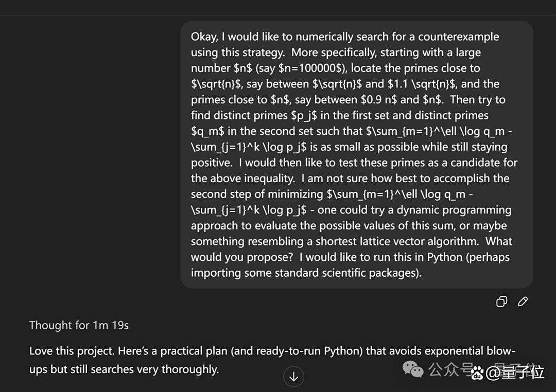Copy the user message with copy icon

501,301
